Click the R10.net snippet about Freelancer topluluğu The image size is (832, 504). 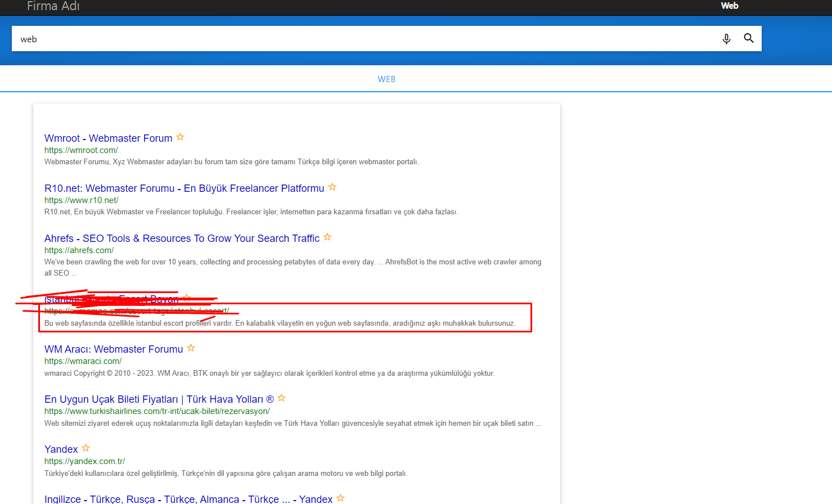(x=251, y=212)
